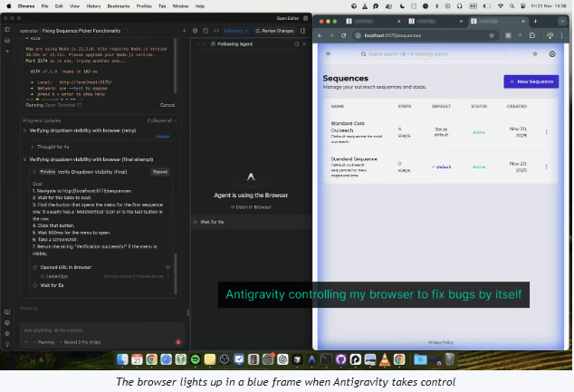Click Chrome's back arrow button
This screenshot has height=392, width=574.
tap(320, 35)
